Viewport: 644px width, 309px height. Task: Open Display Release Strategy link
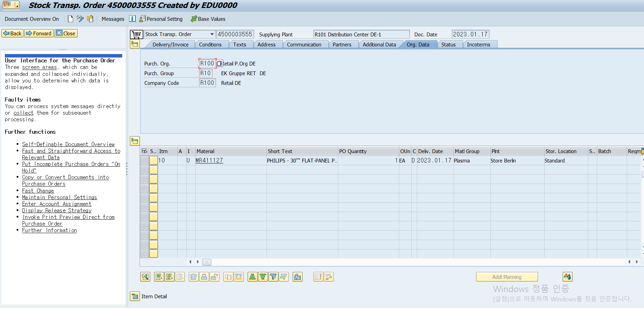click(57, 210)
